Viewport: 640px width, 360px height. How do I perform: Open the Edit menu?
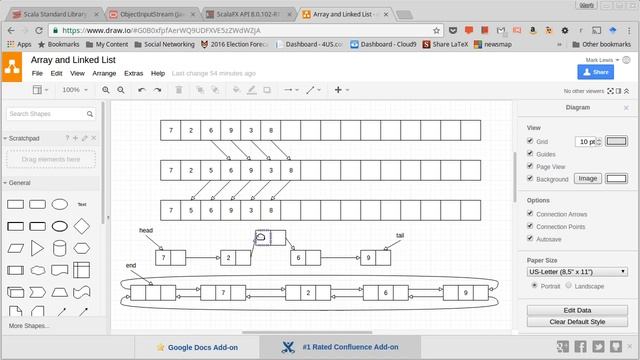pos(56,73)
